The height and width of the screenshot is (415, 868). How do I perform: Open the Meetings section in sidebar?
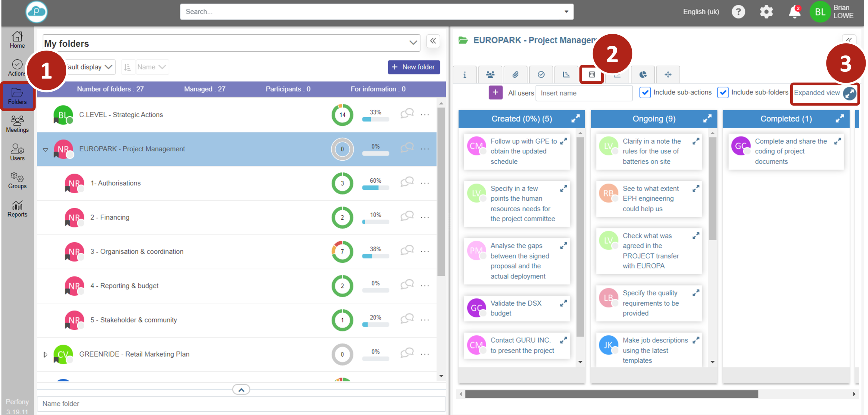pyautogui.click(x=17, y=124)
